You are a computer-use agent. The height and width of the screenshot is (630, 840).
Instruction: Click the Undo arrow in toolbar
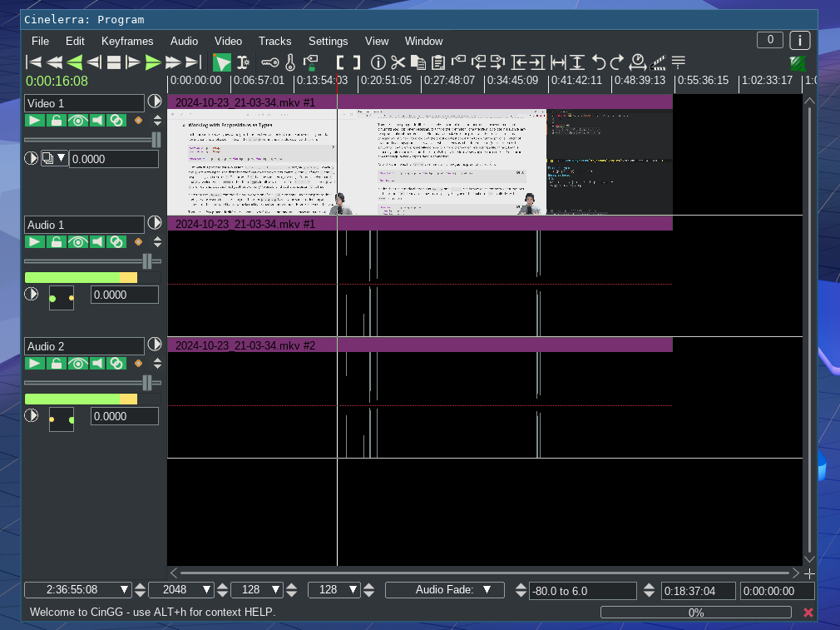coord(598,62)
